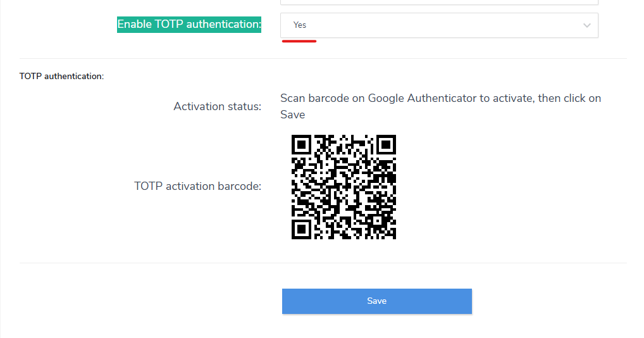Click the divider line above 'TOTP authentication:' heading

[323, 59]
